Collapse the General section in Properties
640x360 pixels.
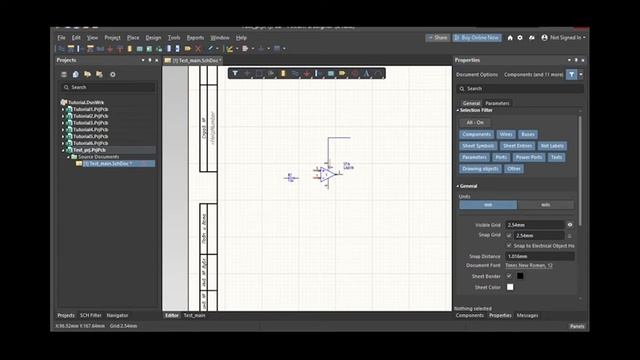click(458, 186)
